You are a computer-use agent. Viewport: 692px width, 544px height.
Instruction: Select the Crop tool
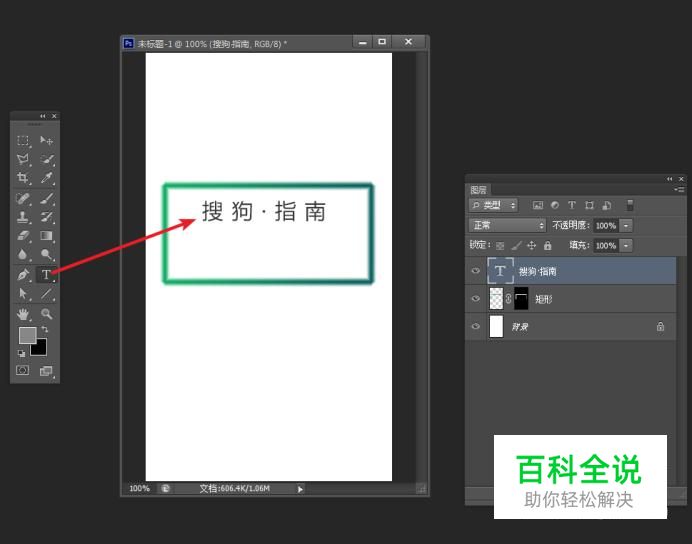coord(23,178)
